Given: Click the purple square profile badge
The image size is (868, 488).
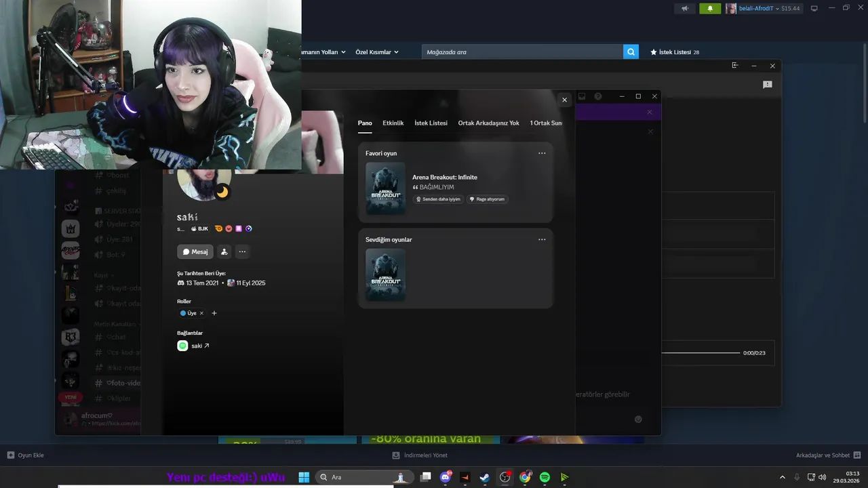Looking at the screenshot, I should coord(239,228).
